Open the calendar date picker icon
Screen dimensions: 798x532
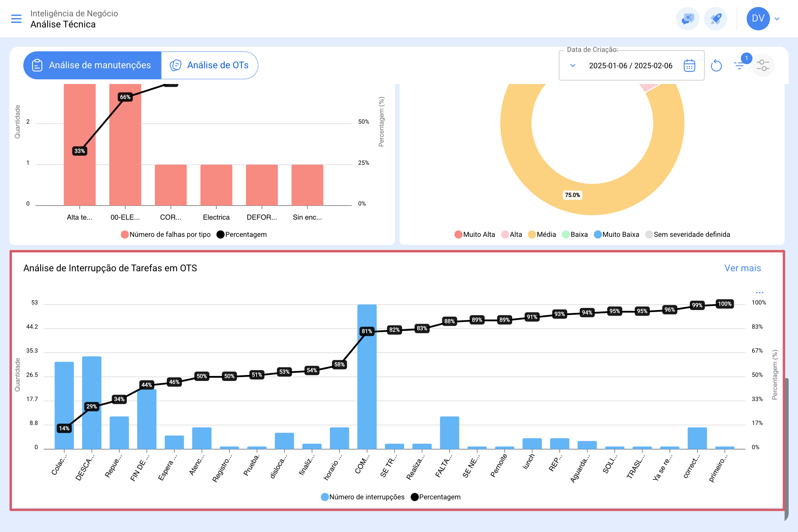(689, 66)
